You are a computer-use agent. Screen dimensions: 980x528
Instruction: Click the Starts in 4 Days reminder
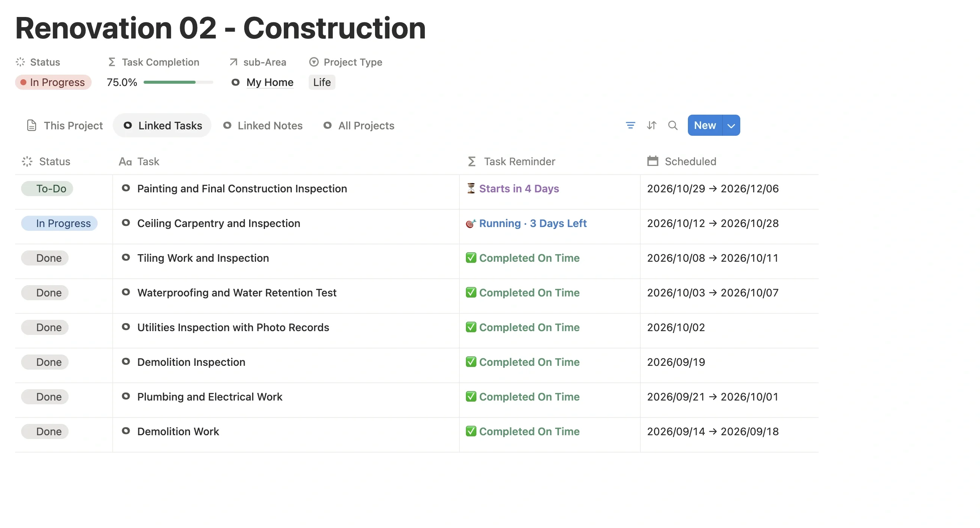click(513, 189)
